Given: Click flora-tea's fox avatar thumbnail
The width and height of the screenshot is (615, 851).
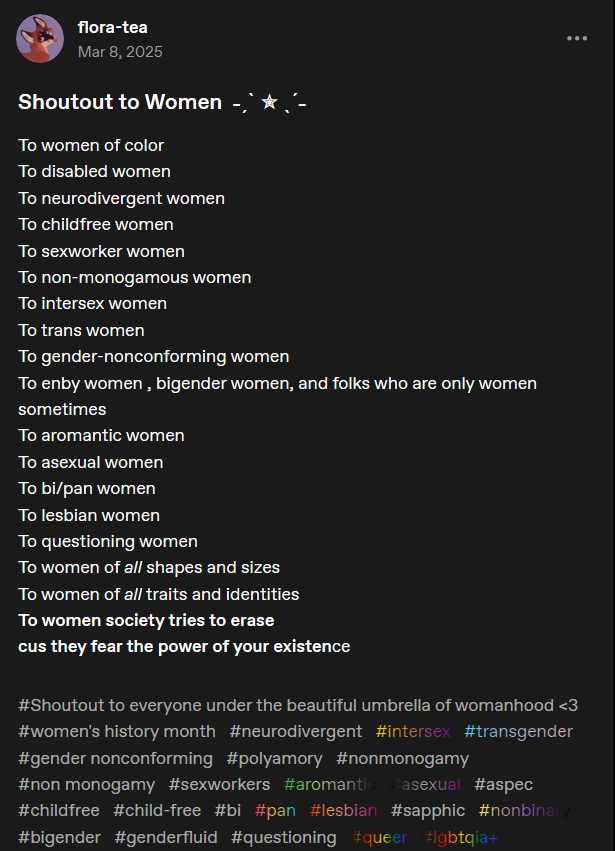Looking at the screenshot, I should click(x=40, y=39).
